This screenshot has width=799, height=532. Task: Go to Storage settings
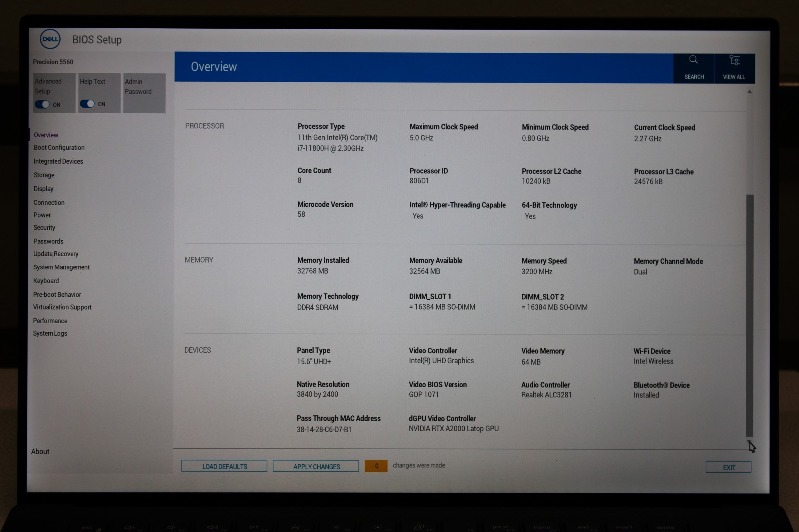(44, 175)
